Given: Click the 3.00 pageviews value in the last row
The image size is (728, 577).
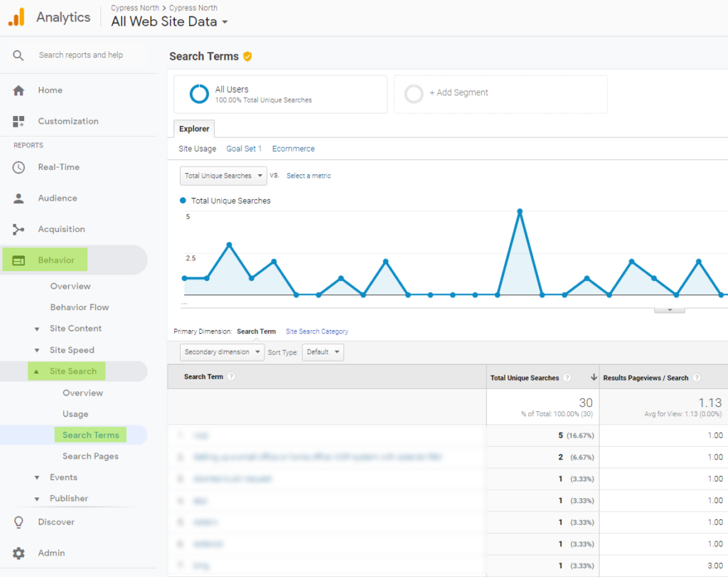Looking at the screenshot, I should point(715,566).
